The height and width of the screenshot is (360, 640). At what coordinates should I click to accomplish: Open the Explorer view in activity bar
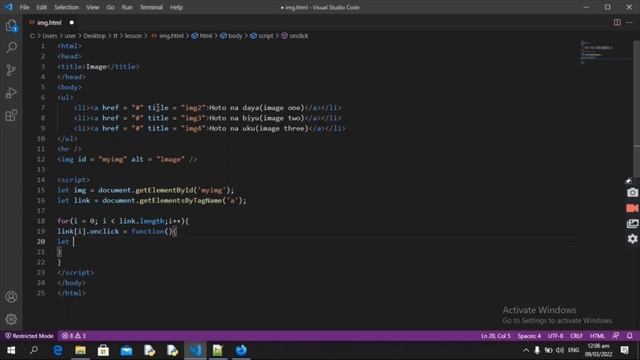click(11, 26)
